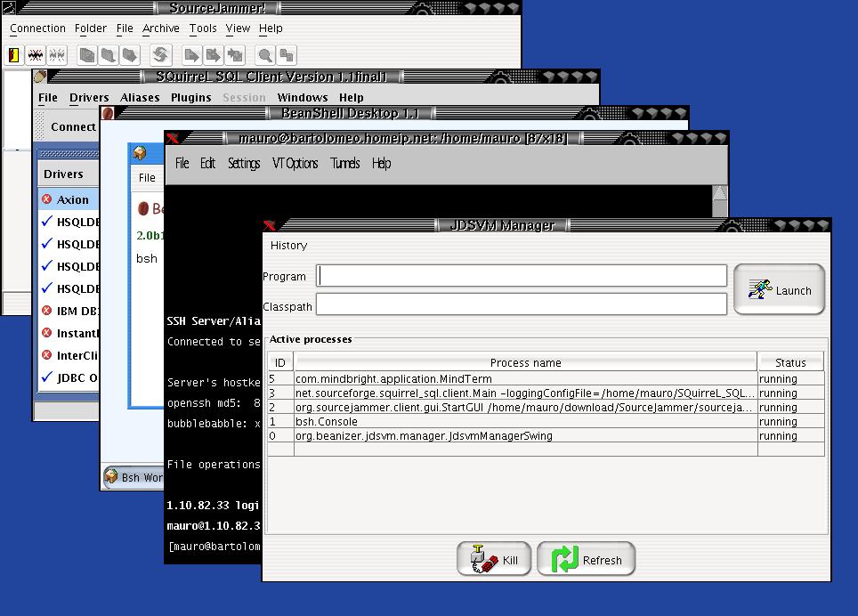Click the second folder icon in SourceJammer toolbar

click(130, 54)
